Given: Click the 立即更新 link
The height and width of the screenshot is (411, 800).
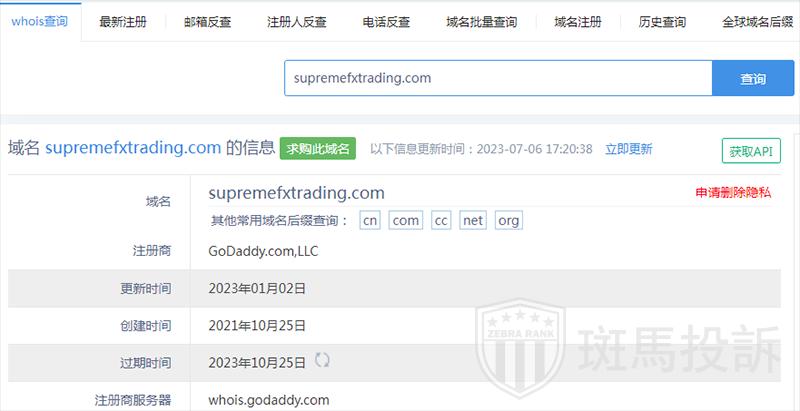Looking at the screenshot, I should pyautogui.click(x=629, y=149).
